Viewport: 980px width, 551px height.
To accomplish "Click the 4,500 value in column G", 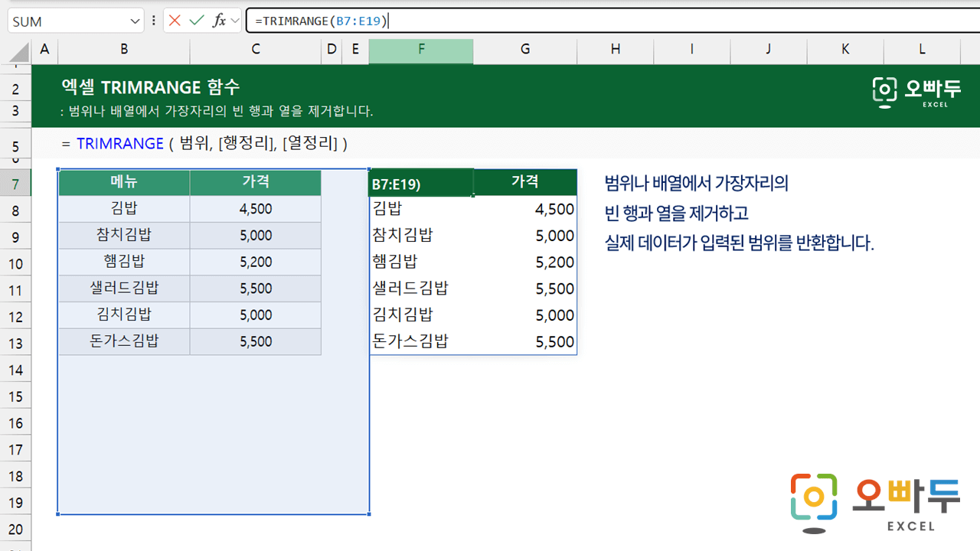I will point(525,209).
